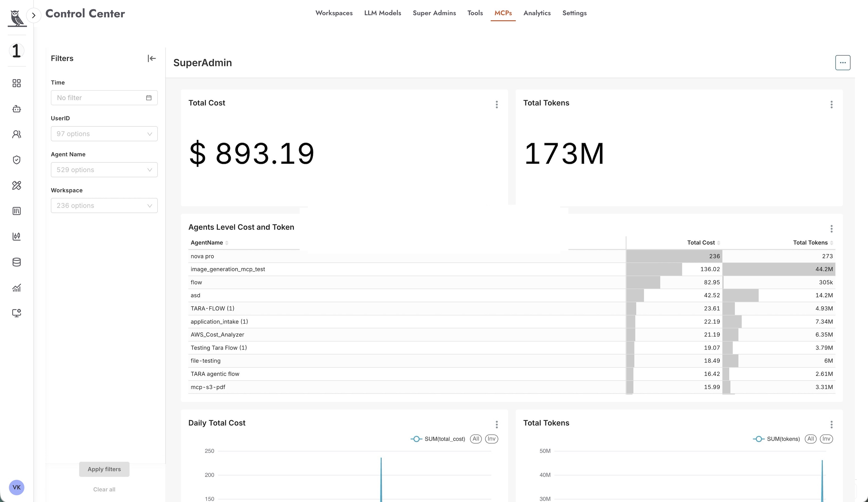Click the Apply filters button

[x=104, y=469]
